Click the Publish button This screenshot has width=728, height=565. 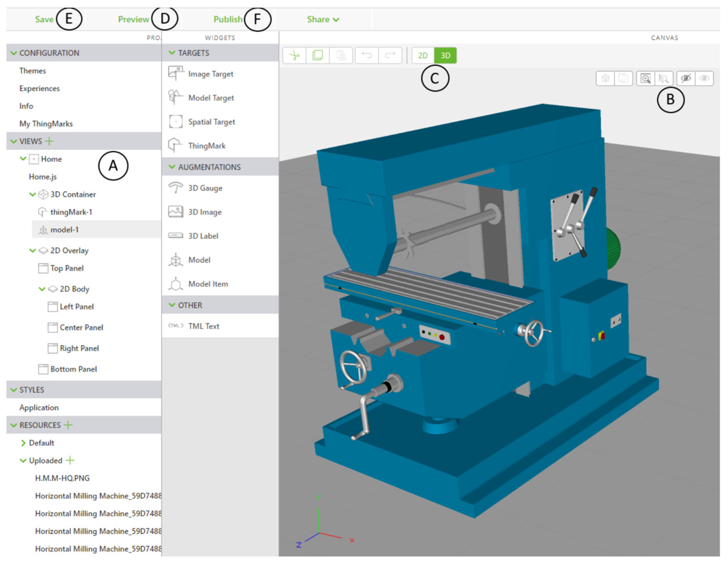pyautogui.click(x=228, y=19)
